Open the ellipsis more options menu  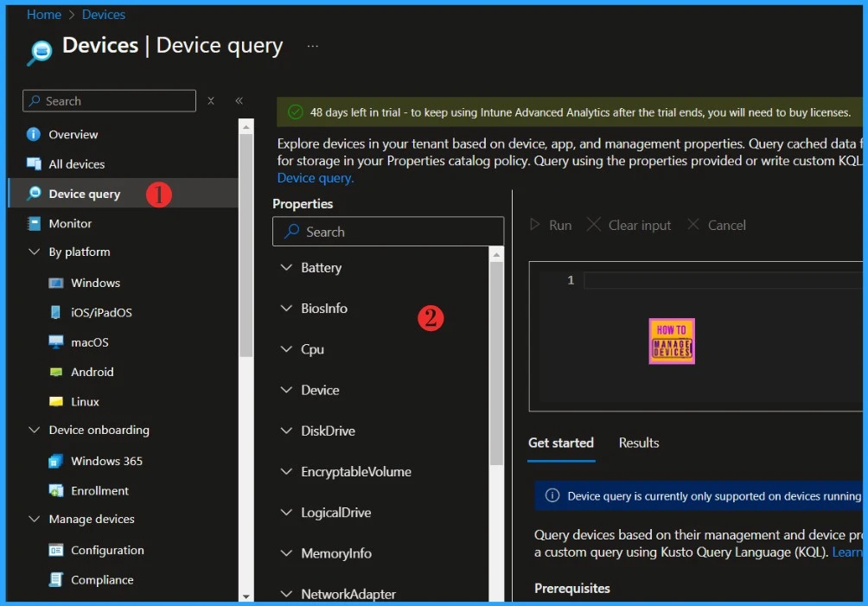tap(313, 47)
